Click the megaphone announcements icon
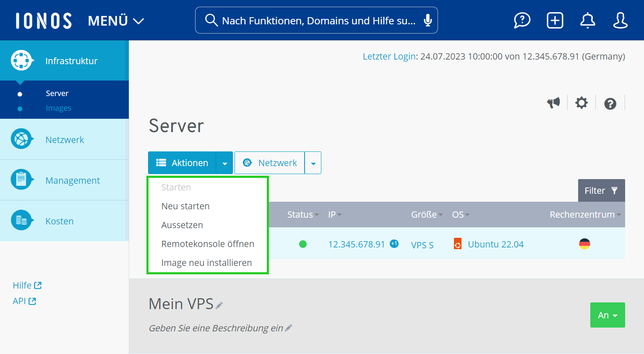This screenshot has width=644, height=354. pos(553,102)
